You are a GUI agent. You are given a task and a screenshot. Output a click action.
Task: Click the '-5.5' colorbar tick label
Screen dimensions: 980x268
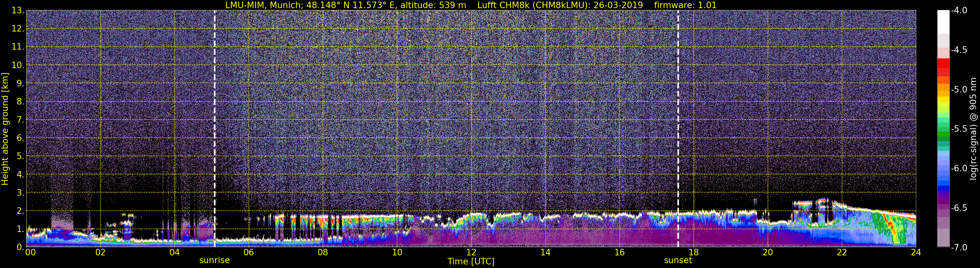pyautogui.click(x=959, y=129)
